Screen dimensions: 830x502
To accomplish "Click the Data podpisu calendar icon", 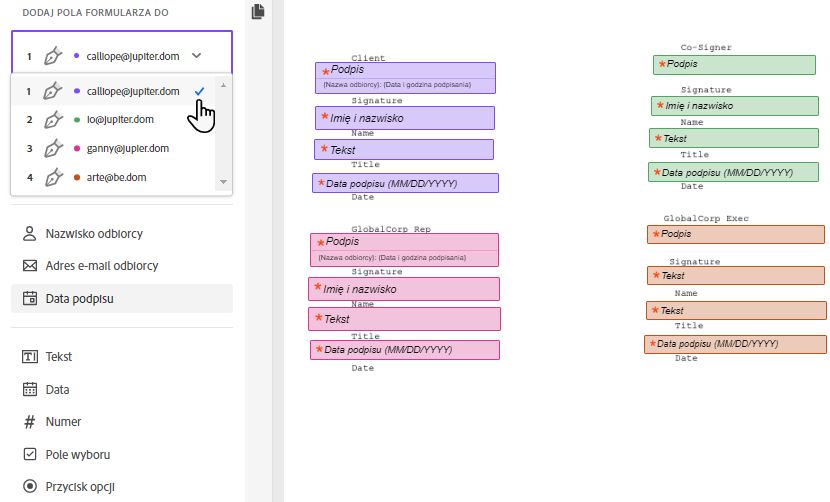I will point(29,298).
